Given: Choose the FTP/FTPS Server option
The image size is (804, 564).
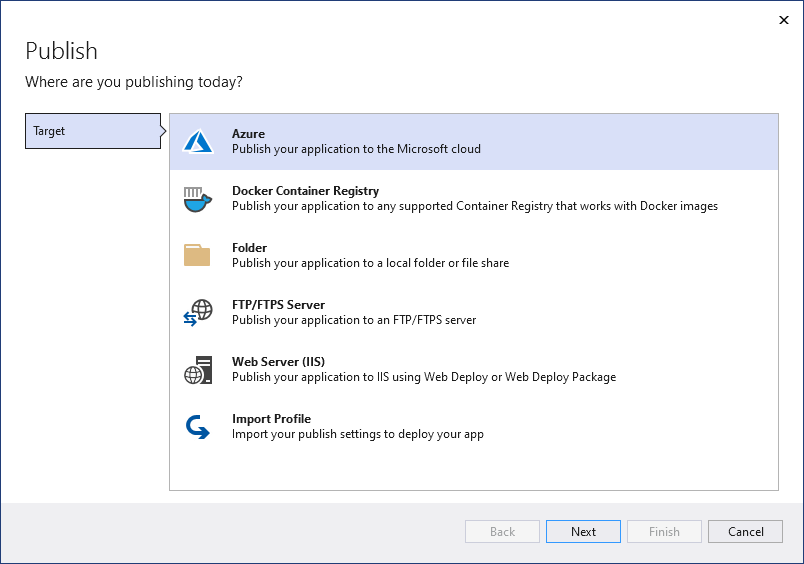Looking at the screenshot, I should (x=278, y=305).
